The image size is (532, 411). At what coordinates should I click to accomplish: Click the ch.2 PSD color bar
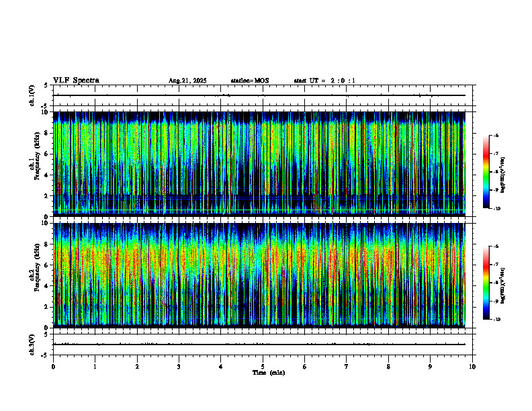pos(486,283)
